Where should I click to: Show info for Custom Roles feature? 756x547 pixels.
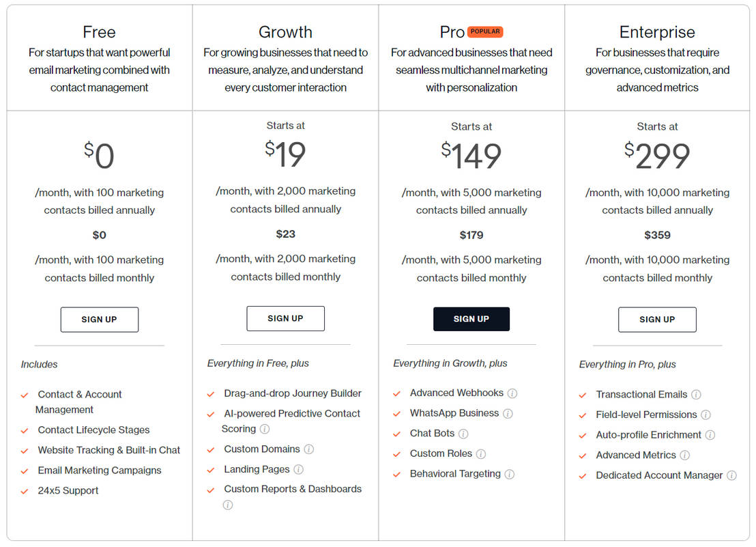click(x=481, y=454)
